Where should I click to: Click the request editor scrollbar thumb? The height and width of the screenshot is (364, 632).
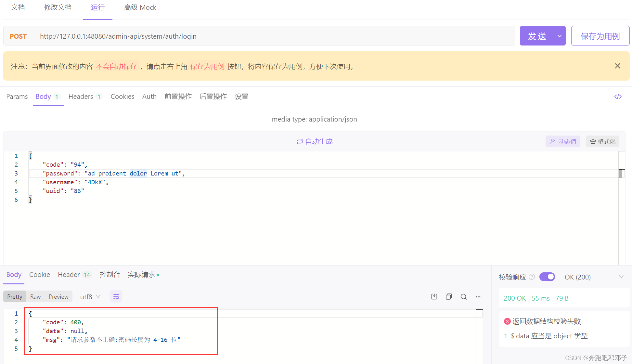click(x=620, y=173)
